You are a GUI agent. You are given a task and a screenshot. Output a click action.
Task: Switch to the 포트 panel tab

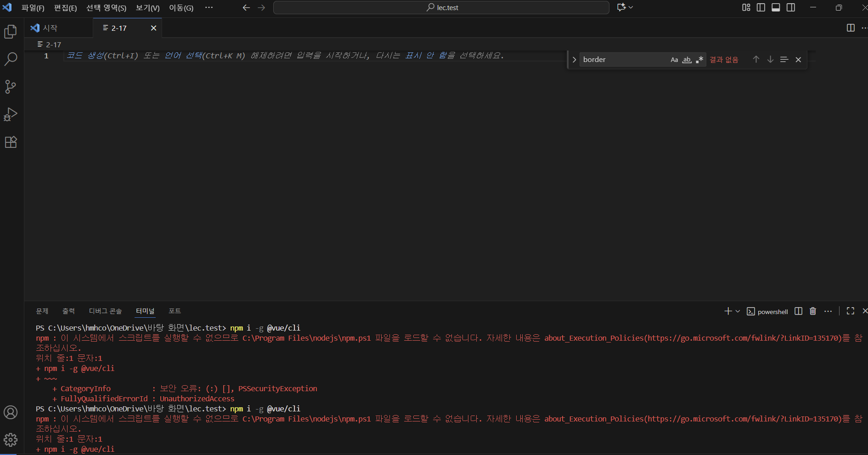pos(175,311)
